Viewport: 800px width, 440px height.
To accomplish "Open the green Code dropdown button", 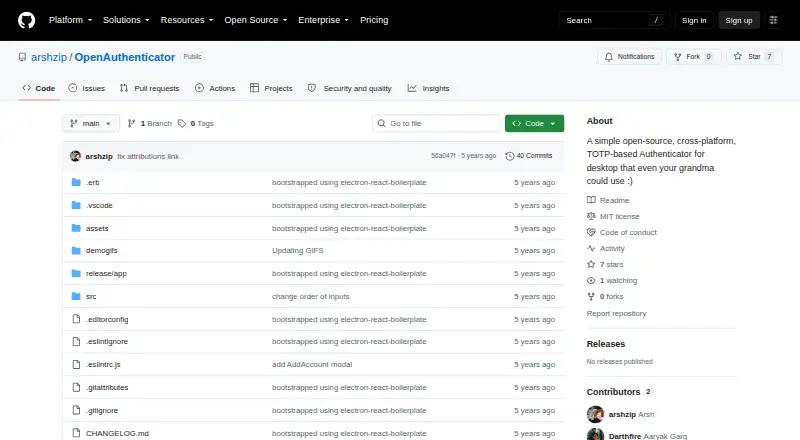I will pyautogui.click(x=534, y=124).
